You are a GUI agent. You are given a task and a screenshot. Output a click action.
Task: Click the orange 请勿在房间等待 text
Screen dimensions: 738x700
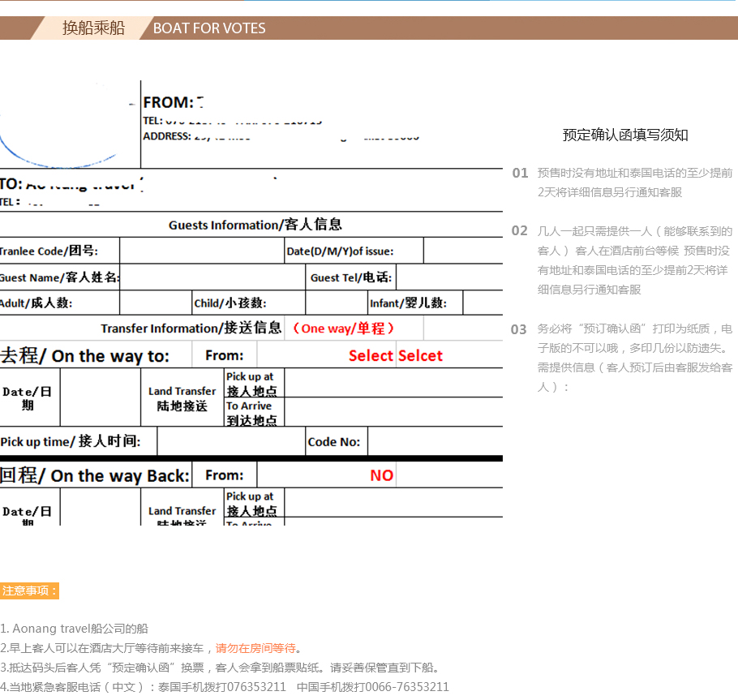[x=255, y=648]
